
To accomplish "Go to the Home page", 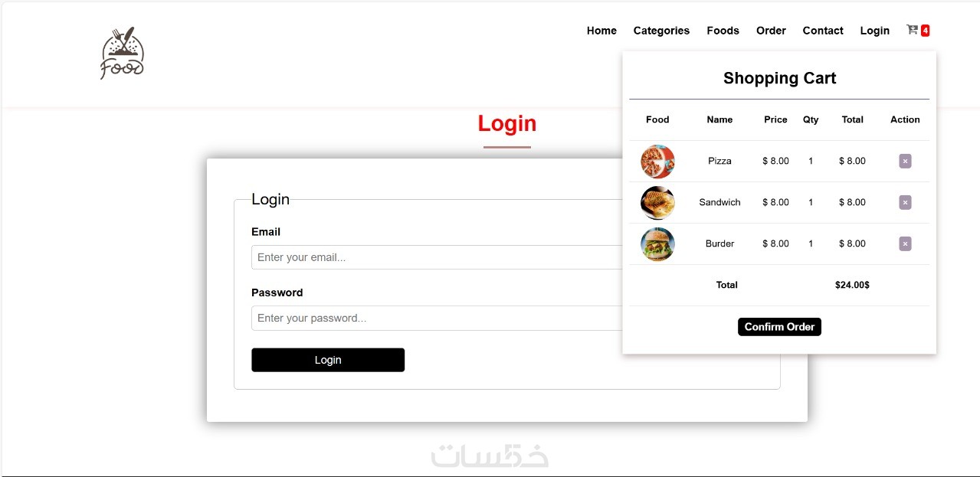I will (601, 31).
